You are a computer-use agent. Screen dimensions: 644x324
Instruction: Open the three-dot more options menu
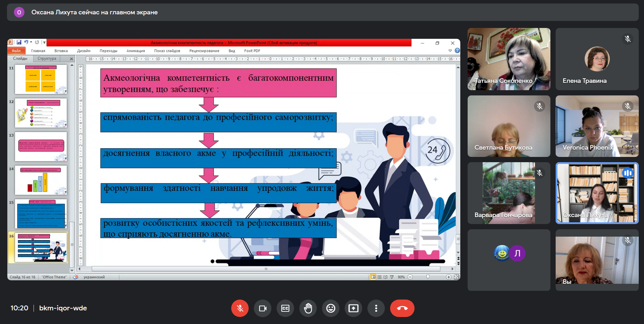point(376,308)
